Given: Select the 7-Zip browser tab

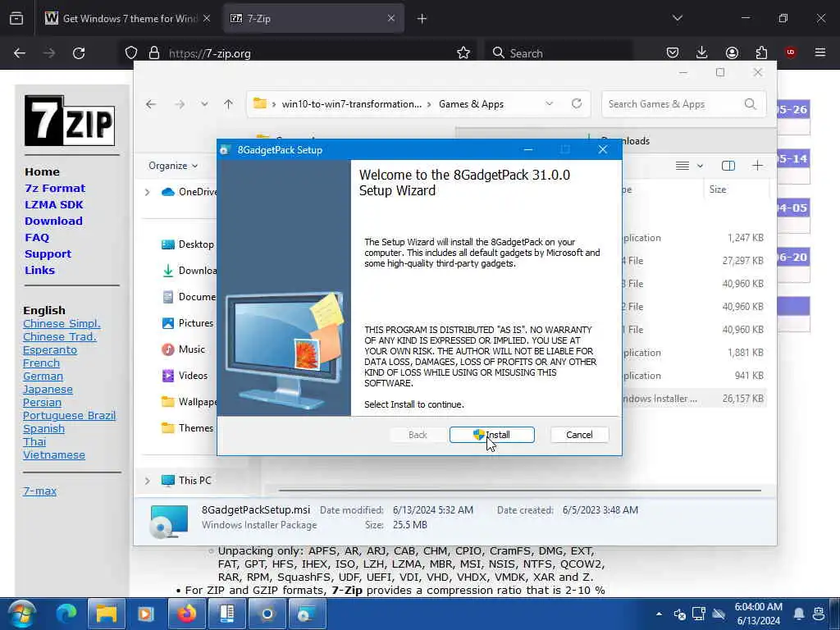Looking at the screenshot, I should click(x=313, y=19).
